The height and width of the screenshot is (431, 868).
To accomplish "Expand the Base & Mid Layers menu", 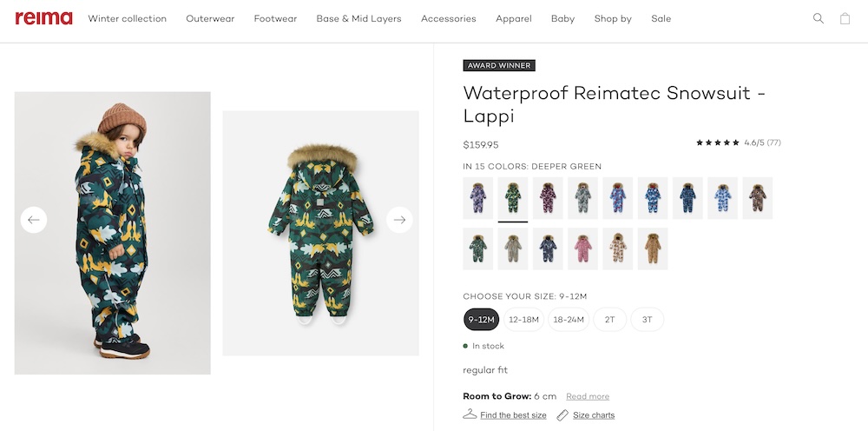I will click(x=358, y=18).
